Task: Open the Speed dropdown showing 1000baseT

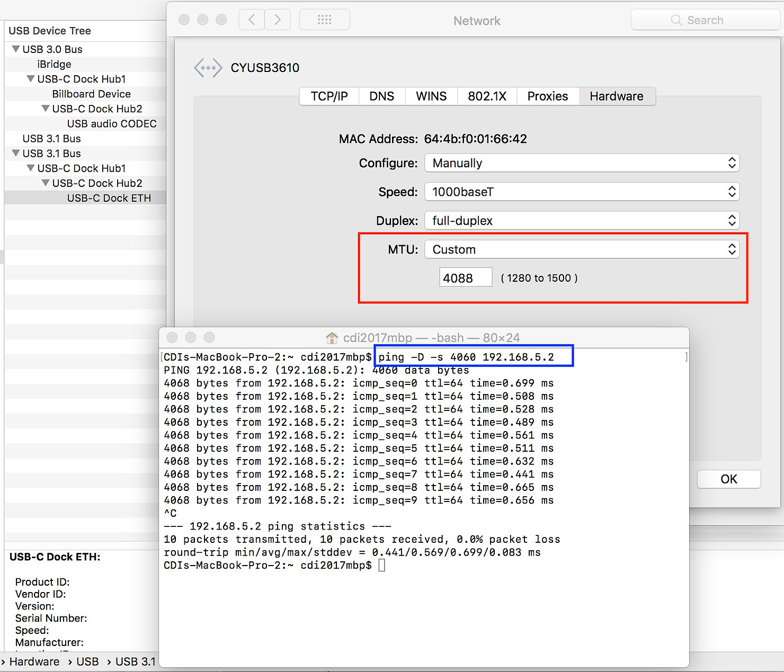Action: pyautogui.click(x=582, y=192)
